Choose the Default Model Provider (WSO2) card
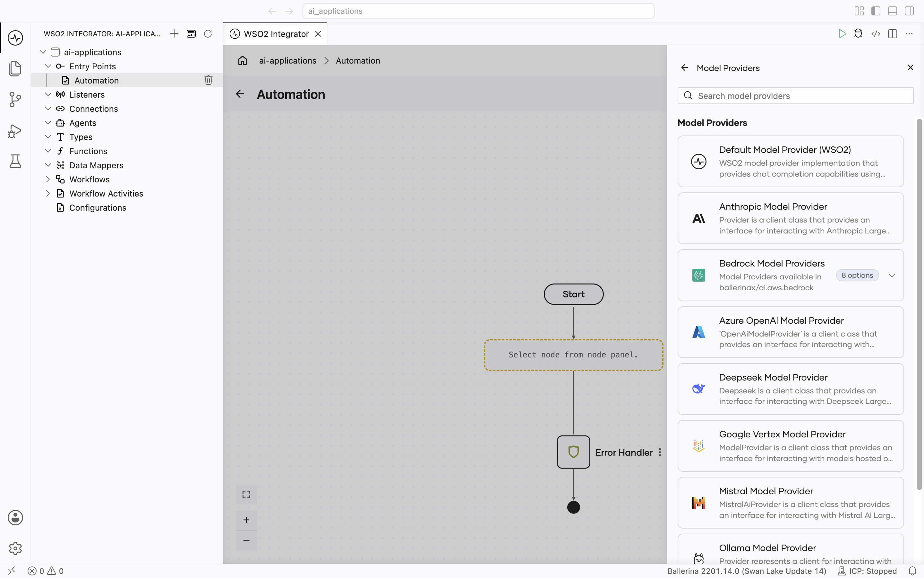 click(x=790, y=161)
